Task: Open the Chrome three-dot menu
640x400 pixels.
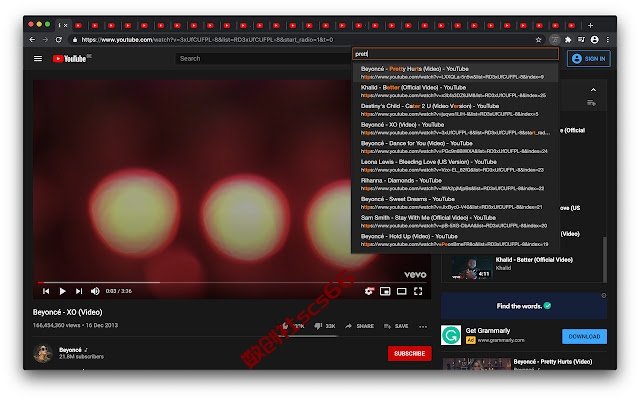Action: [608, 40]
